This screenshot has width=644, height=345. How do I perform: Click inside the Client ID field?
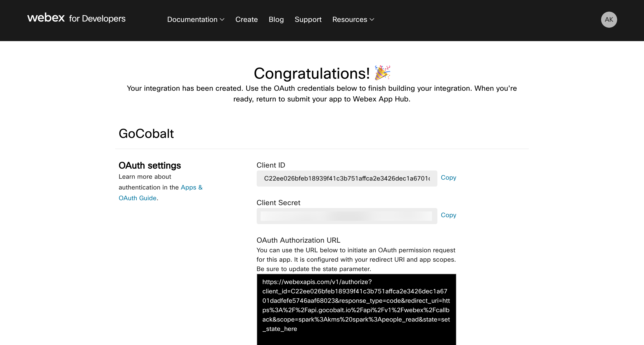[347, 178]
